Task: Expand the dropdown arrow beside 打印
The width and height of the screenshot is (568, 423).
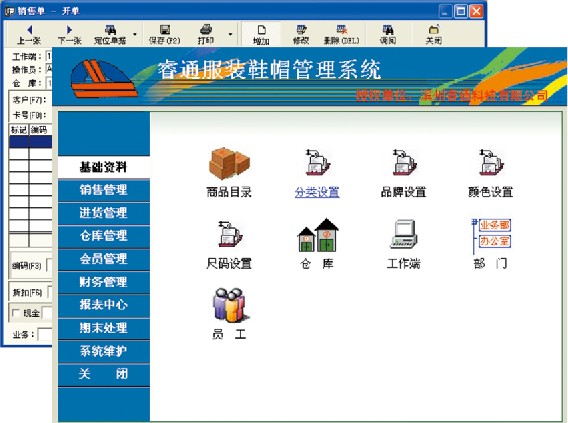Action: pyautogui.click(x=230, y=34)
